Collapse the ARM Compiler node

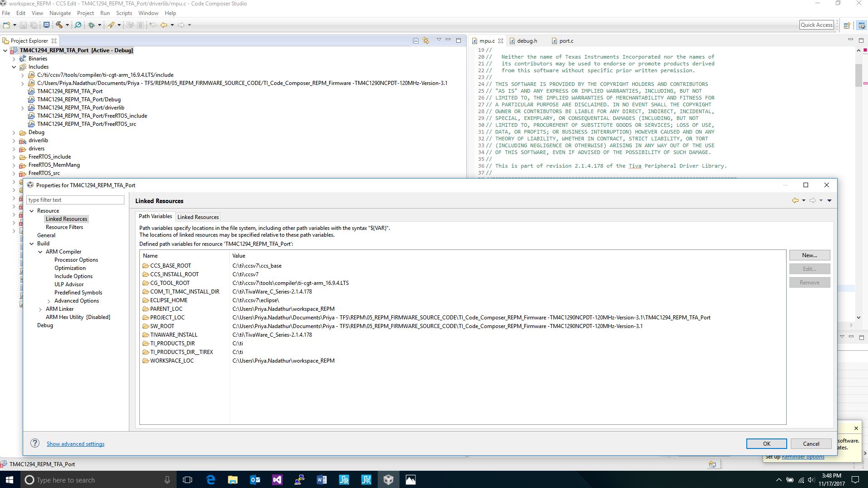click(x=40, y=252)
